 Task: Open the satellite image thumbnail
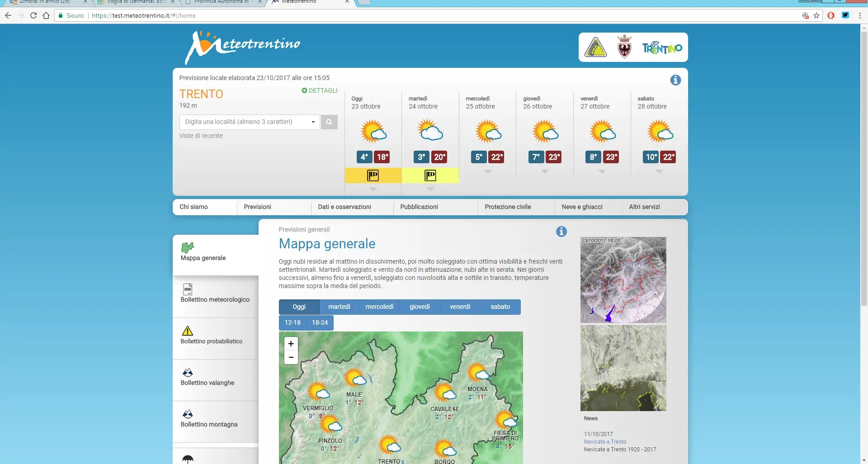pos(623,368)
